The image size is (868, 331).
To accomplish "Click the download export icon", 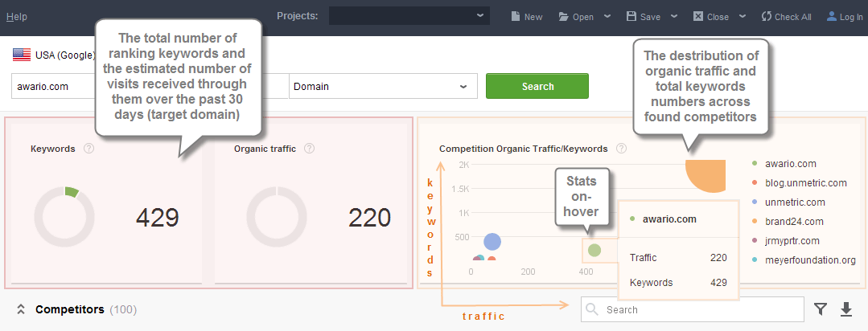I will click(x=845, y=309).
